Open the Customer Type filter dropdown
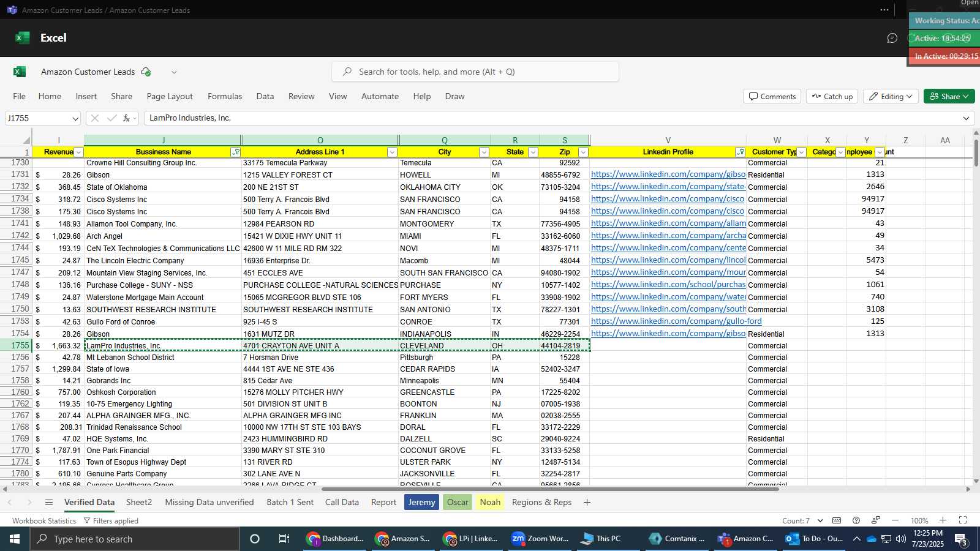This screenshot has height=551, width=980. [x=801, y=152]
